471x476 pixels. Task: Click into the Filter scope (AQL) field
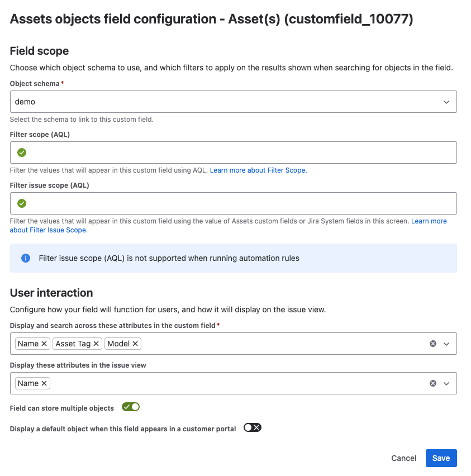click(x=240, y=153)
